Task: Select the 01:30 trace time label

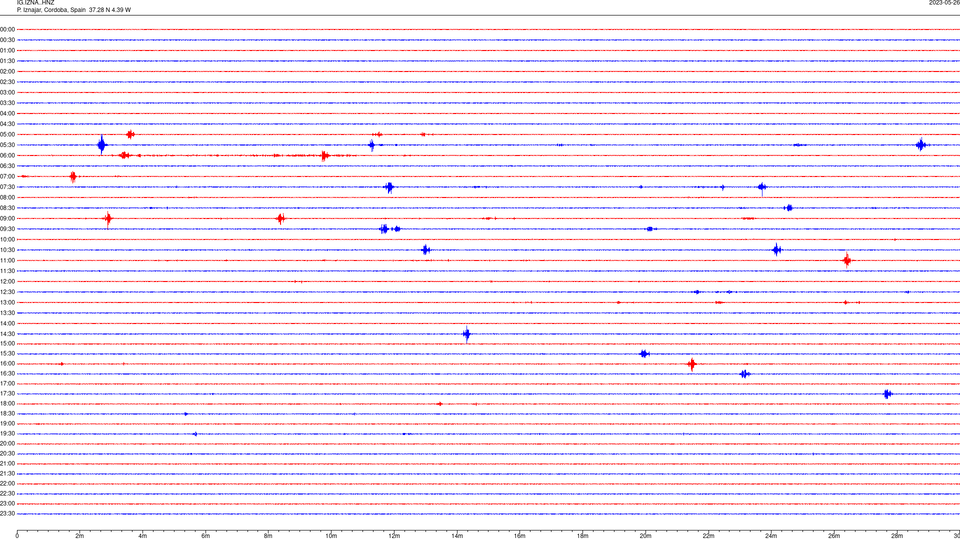Action: tap(7, 61)
